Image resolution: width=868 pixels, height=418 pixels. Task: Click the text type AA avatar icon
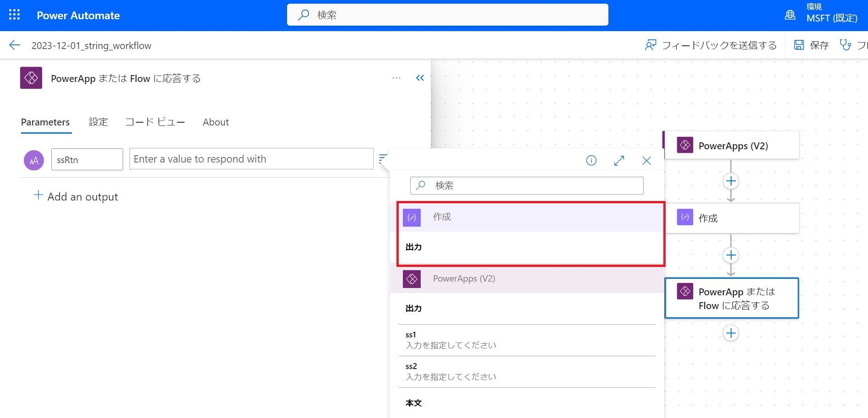[34, 160]
